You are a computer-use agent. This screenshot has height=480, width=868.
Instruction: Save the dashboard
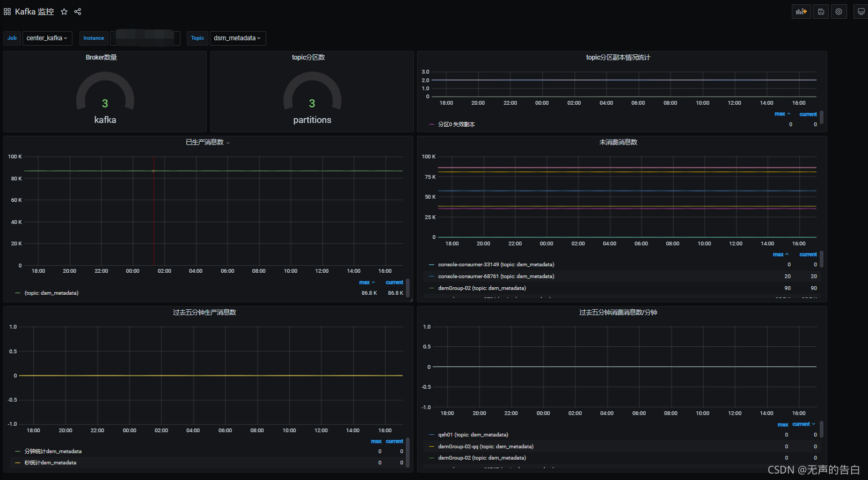[x=821, y=11]
